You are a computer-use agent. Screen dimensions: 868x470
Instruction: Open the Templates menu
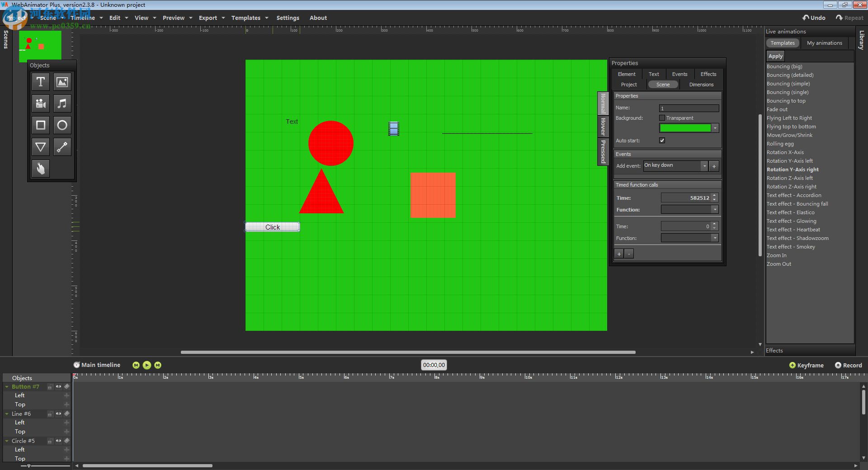click(247, 18)
